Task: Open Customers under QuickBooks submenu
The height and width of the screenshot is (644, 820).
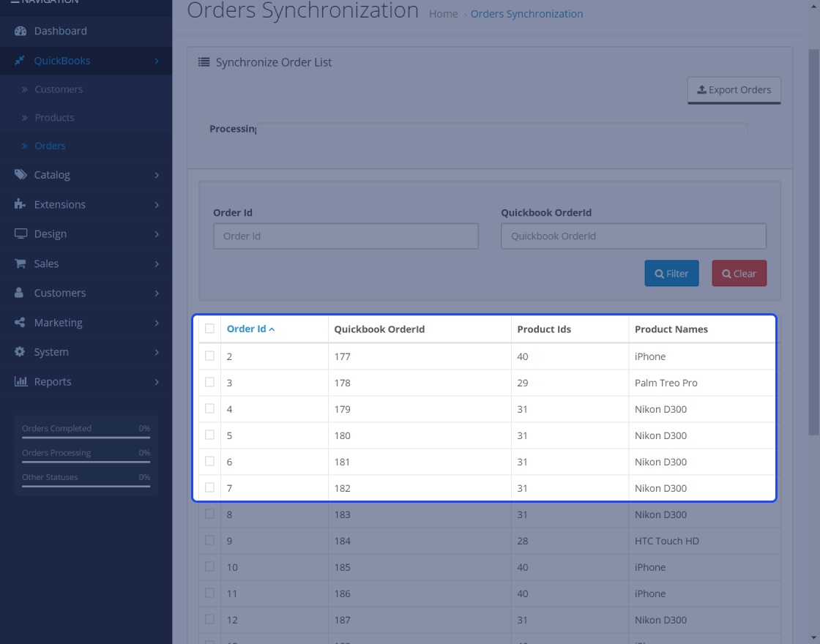Action: tap(59, 89)
